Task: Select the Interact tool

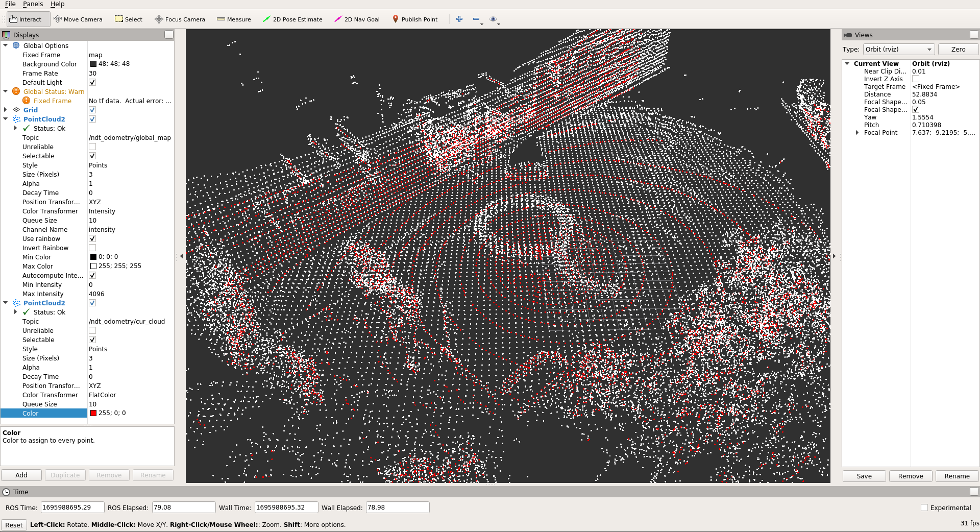Action: click(28, 19)
